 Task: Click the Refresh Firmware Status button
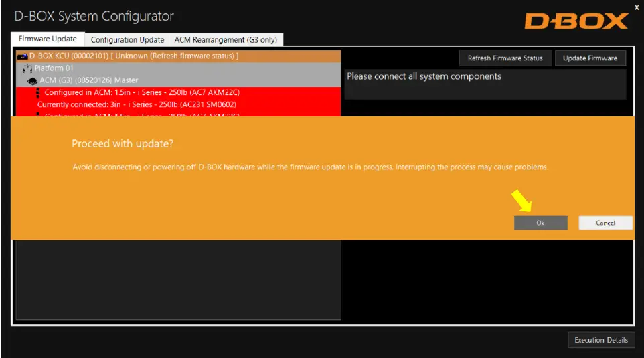click(x=505, y=58)
